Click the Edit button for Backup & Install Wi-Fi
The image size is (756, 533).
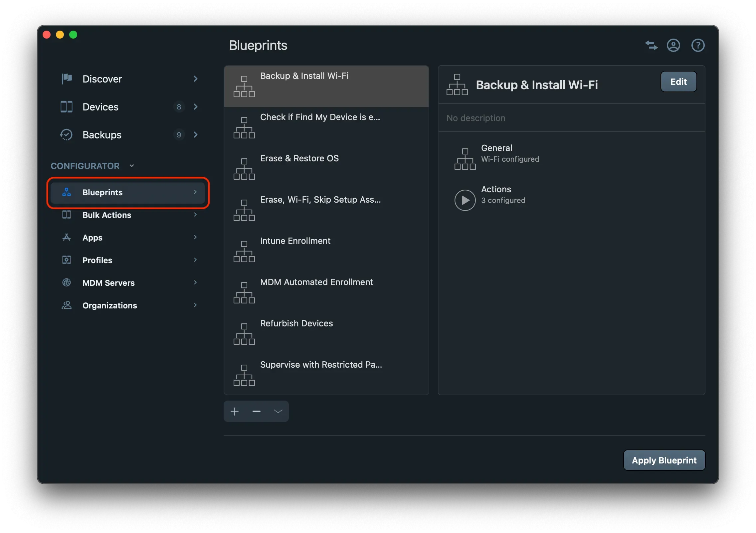coord(678,82)
